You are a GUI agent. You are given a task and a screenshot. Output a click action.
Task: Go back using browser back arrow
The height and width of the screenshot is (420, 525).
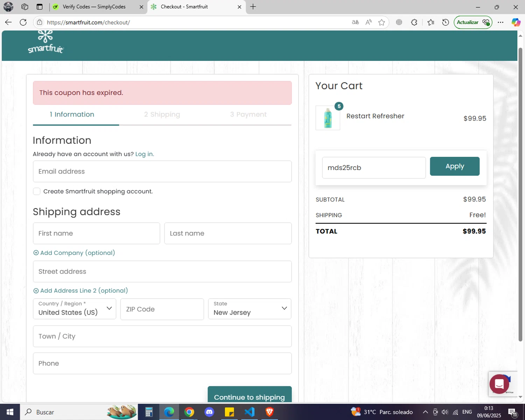point(8,22)
